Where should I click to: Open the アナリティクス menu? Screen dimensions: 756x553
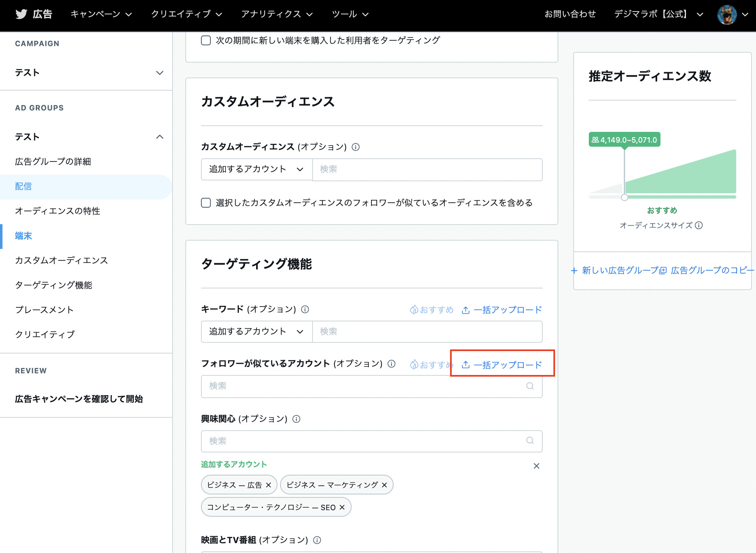(277, 14)
